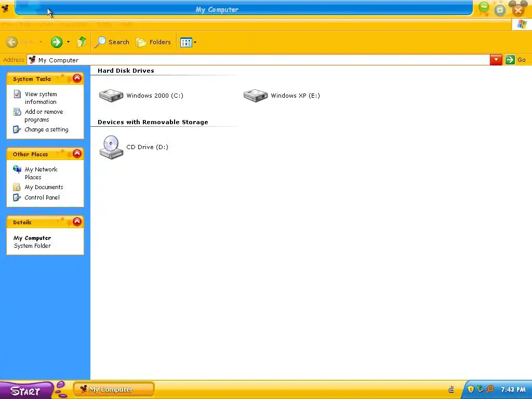The image size is (532, 399).
Task: Click the 7:43 PM clock
Action: (x=513, y=390)
